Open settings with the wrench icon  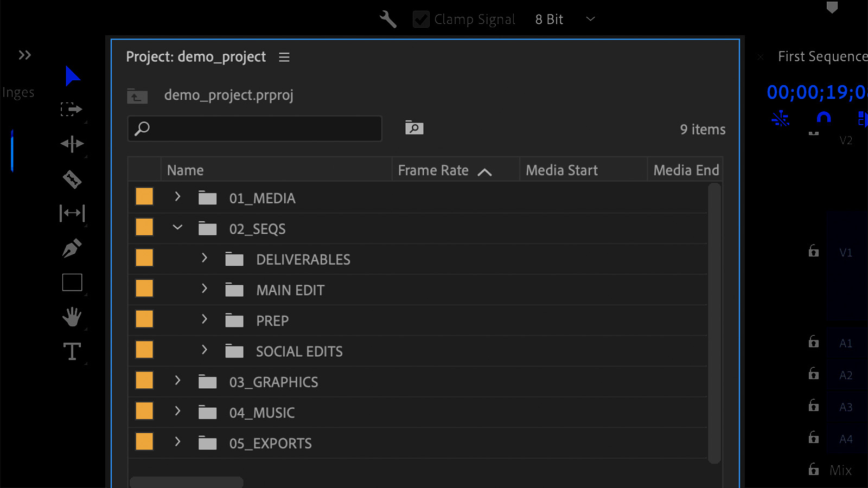click(388, 20)
